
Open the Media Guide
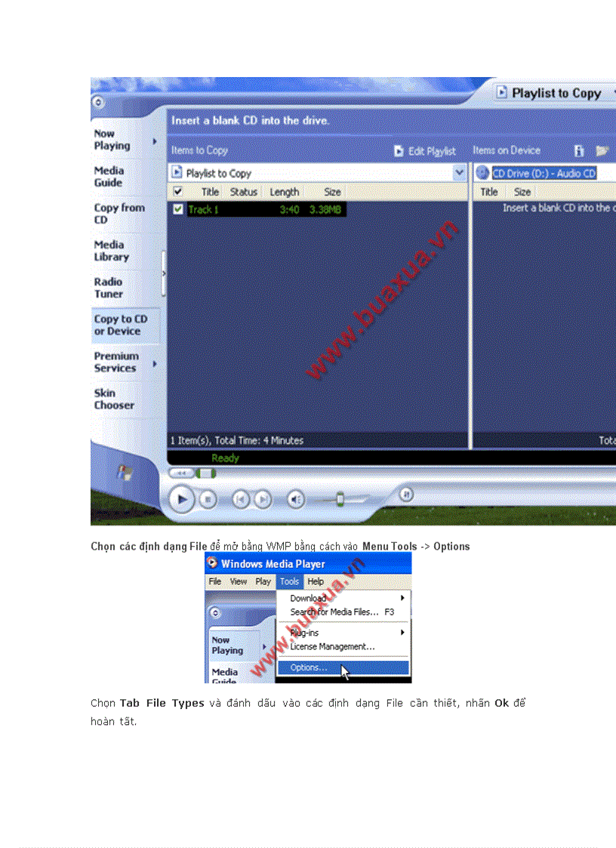click(110, 177)
